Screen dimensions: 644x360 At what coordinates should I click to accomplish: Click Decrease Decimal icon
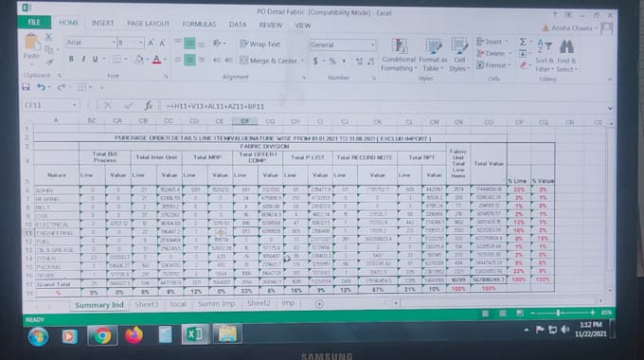[x=370, y=62]
